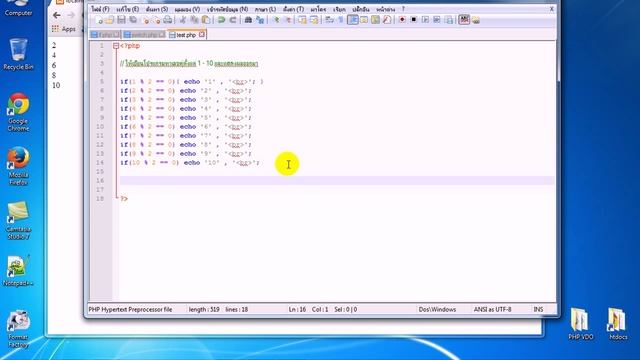Image resolution: width=640 pixels, height=360 pixels.
Task: Click 'ANSI as UTF-8' status bar entry
Action: (492, 309)
